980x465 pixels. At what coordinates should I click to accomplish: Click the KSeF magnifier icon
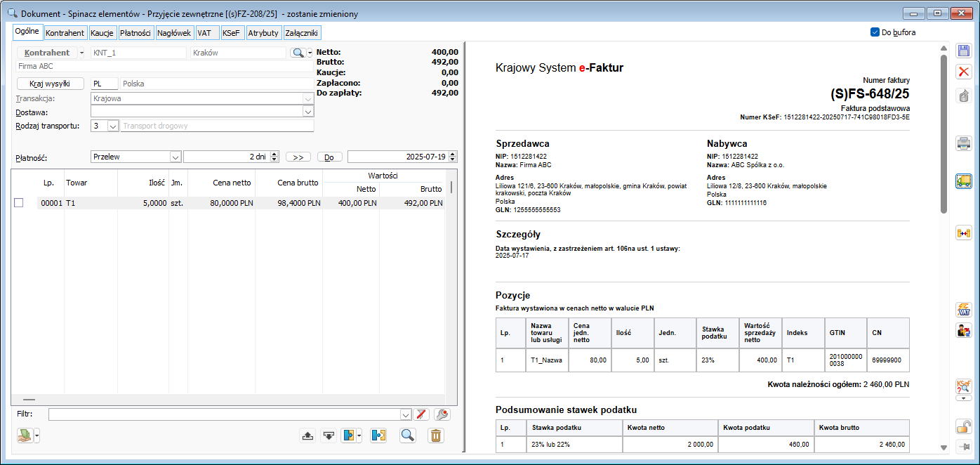[x=964, y=385]
